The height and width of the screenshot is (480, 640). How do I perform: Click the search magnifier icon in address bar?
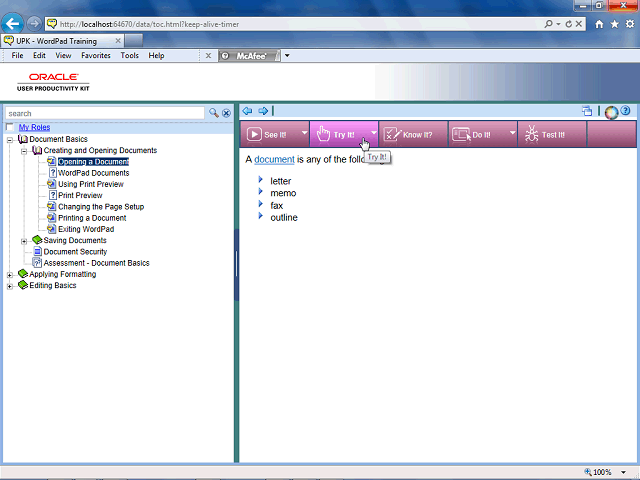point(549,24)
